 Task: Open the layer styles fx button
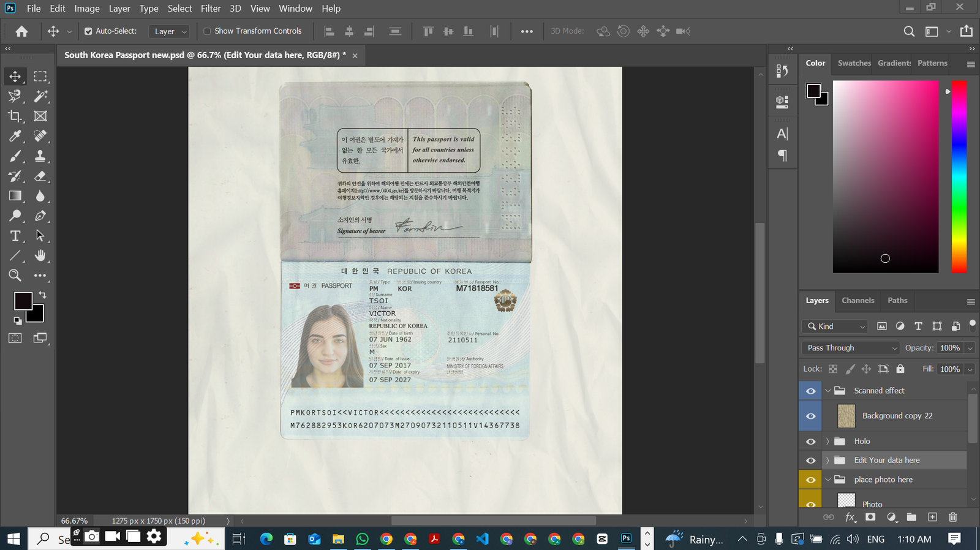coord(850,518)
